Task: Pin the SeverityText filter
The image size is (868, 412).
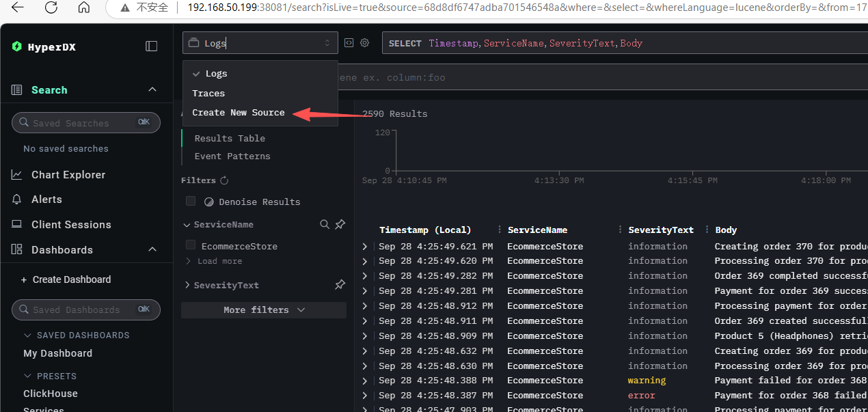Action: 340,285
